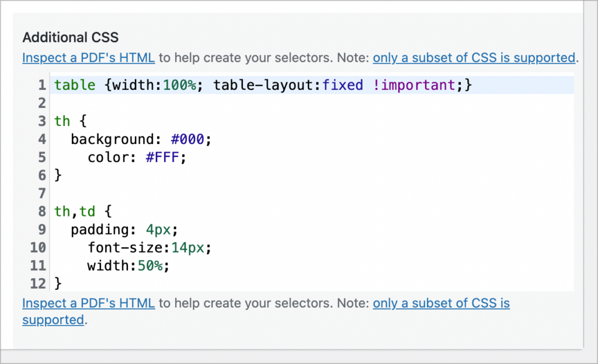Click the closing brace on line 6
The width and height of the screenshot is (598, 364).
coord(58,176)
